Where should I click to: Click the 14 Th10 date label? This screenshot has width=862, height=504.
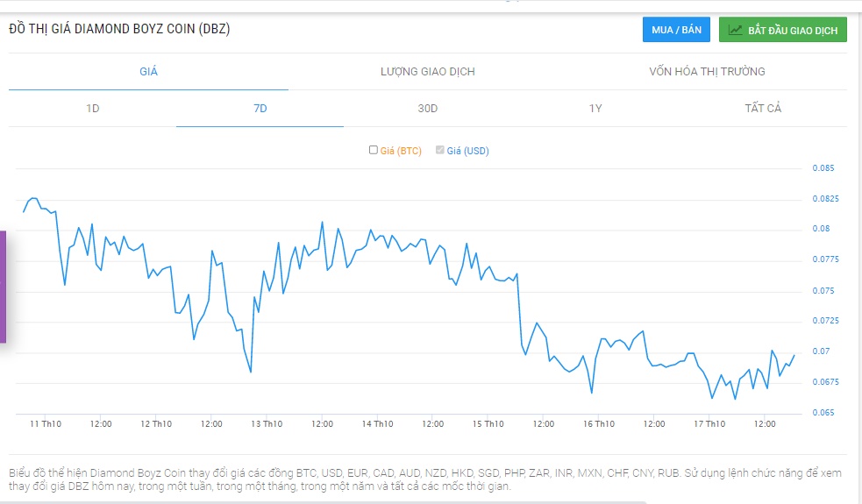click(x=378, y=423)
